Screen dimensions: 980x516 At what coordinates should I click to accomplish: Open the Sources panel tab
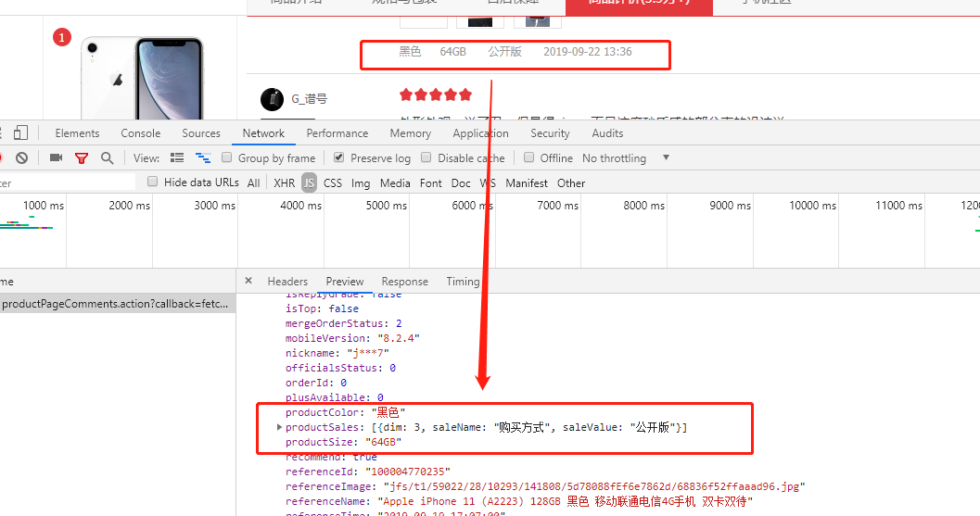(201, 133)
